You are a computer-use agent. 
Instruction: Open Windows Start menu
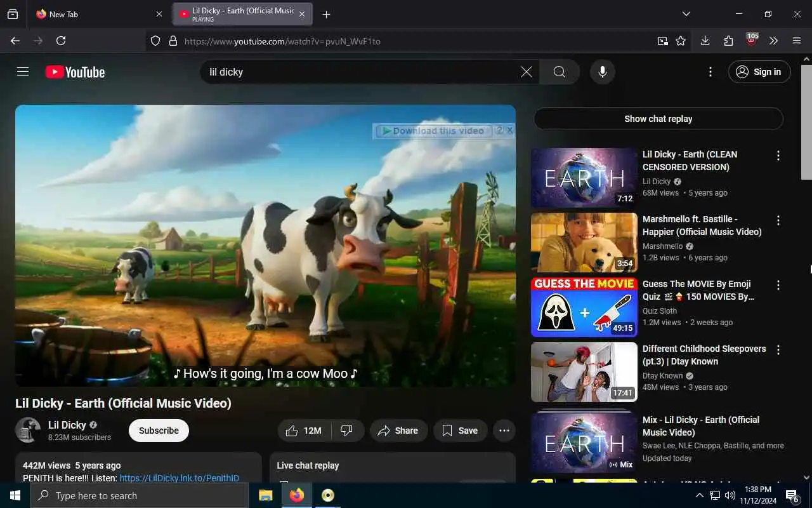tap(15, 495)
